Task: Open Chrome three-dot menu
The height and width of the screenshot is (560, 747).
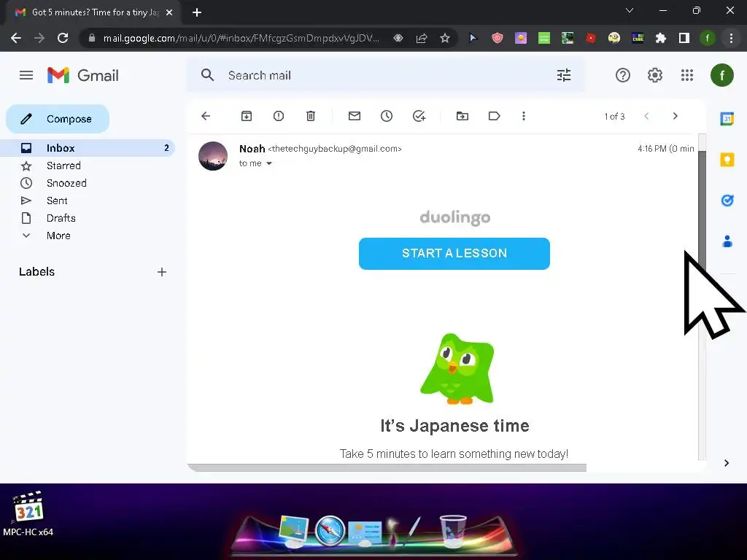Action: [x=731, y=38]
